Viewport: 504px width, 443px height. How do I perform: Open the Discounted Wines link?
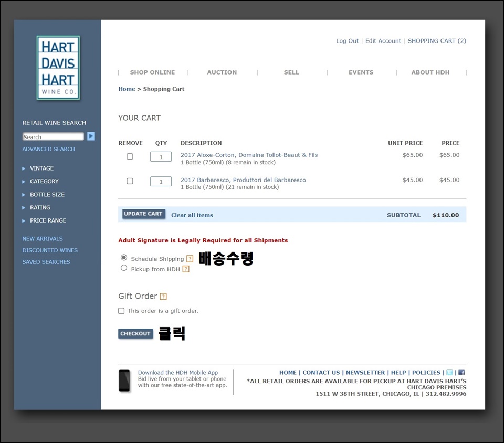pos(50,250)
